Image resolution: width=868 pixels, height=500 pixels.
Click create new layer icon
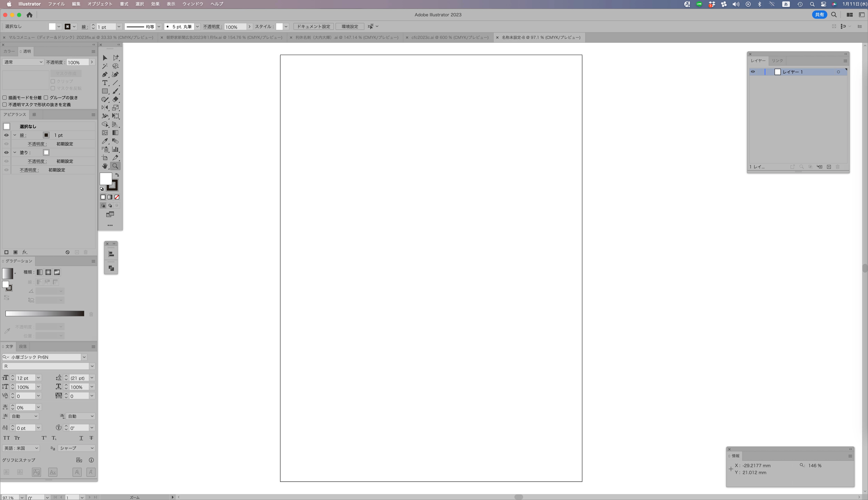829,167
